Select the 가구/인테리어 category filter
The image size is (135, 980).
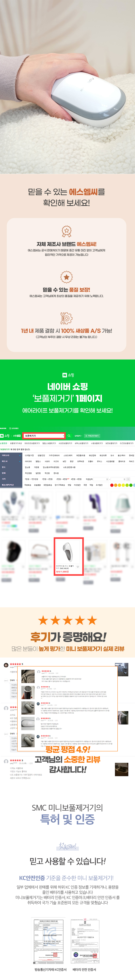(54, 455)
